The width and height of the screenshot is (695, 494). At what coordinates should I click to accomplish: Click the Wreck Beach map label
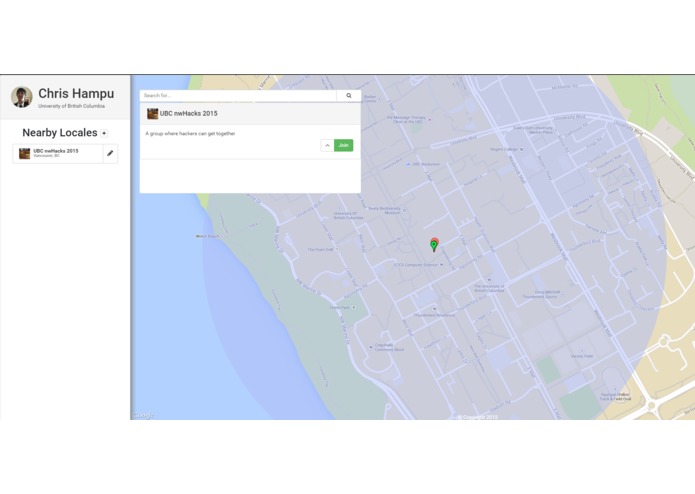[x=208, y=236]
